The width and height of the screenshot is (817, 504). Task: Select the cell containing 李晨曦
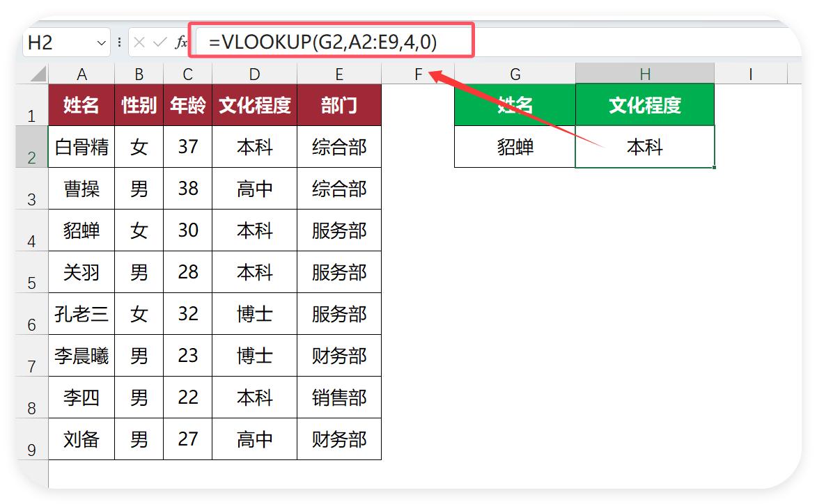81,355
